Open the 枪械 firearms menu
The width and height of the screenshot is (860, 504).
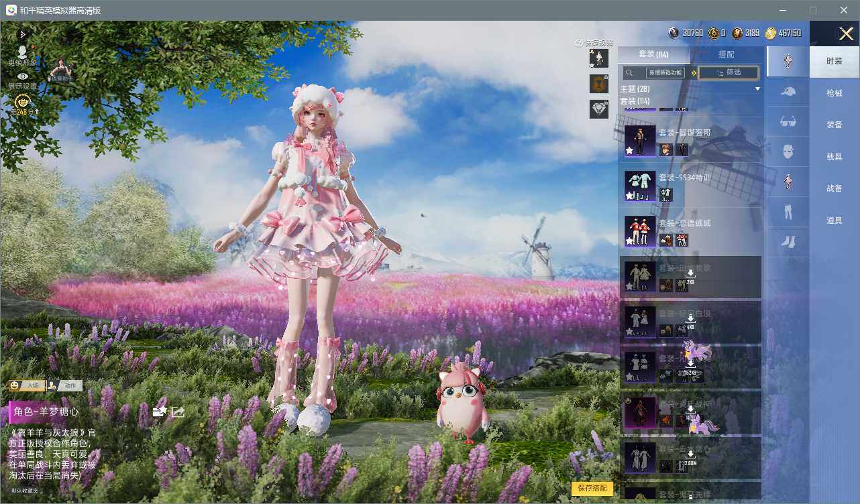835,93
